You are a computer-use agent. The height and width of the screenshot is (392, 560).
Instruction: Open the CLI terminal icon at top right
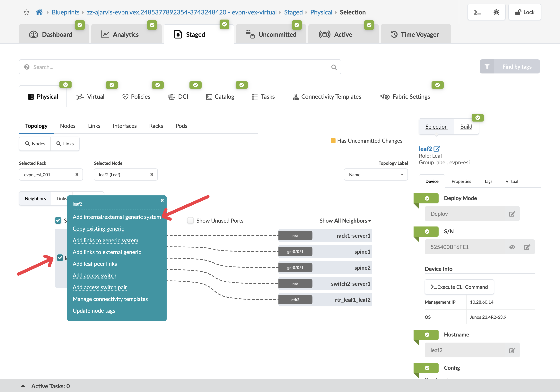(x=477, y=12)
